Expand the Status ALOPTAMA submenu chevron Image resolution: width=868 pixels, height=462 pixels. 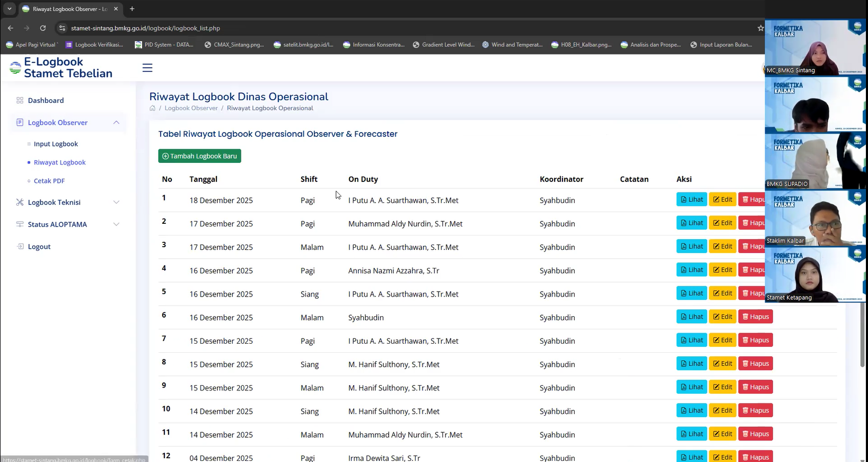[116, 224]
